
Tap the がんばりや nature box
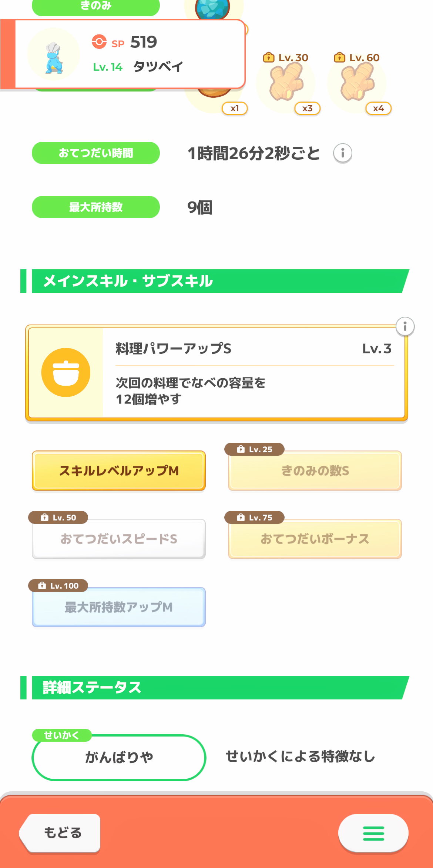119,757
